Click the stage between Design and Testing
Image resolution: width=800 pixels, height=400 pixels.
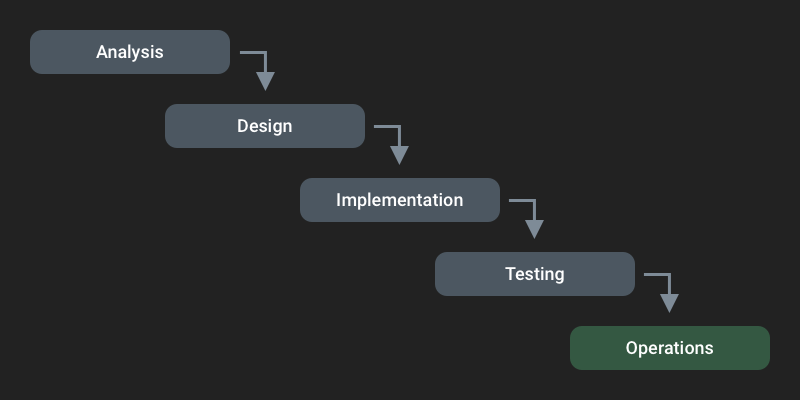[x=400, y=200]
